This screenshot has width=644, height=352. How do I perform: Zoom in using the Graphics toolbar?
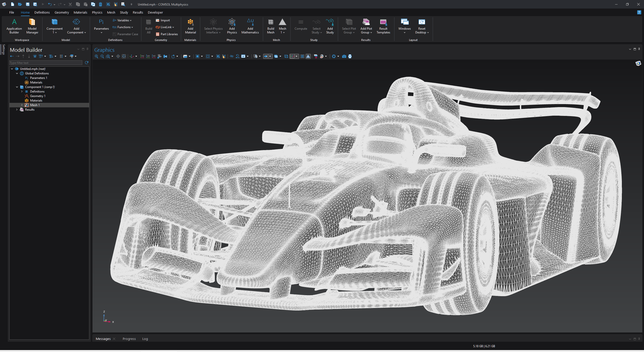tap(96, 56)
